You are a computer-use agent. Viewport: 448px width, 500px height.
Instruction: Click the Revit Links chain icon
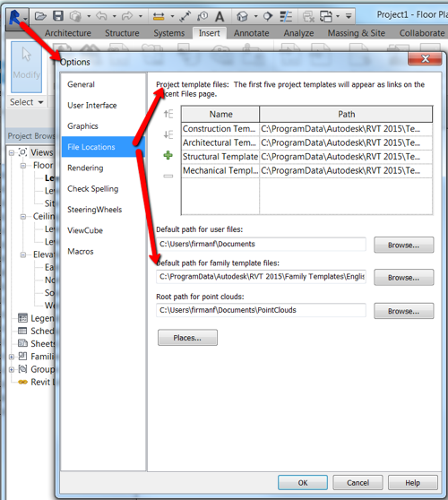(x=22, y=382)
